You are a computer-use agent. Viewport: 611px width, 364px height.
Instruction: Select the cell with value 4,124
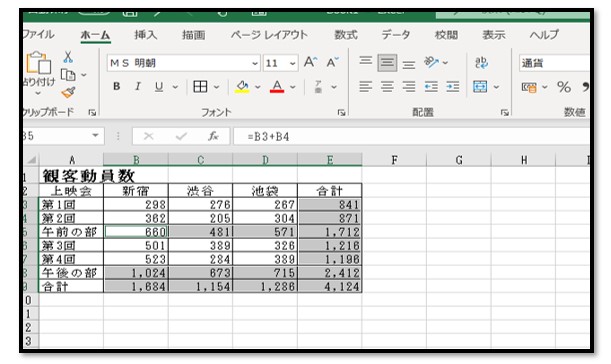(330, 286)
